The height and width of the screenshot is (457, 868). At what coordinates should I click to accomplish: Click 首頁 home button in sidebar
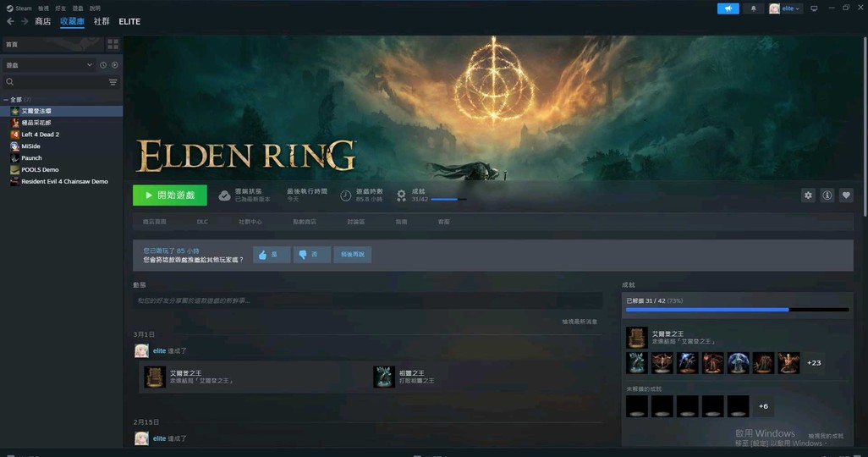point(52,44)
